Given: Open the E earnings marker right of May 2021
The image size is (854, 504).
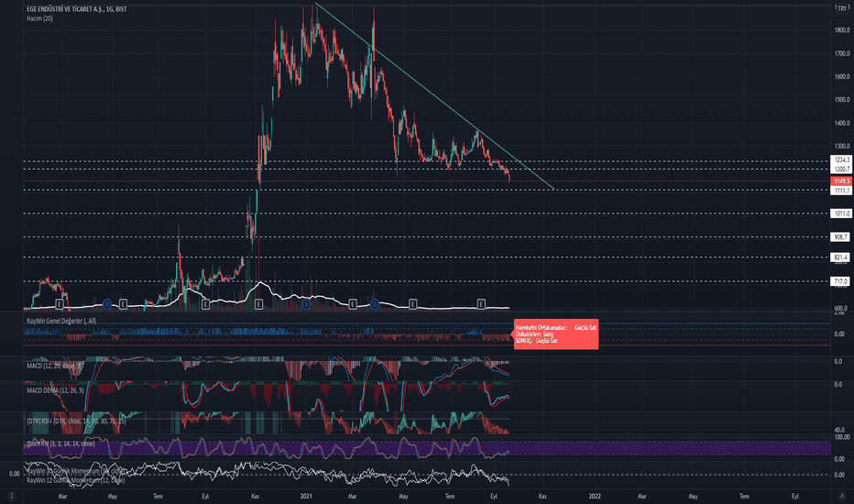Looking at the screenshot, I should (x=413, y=304).
